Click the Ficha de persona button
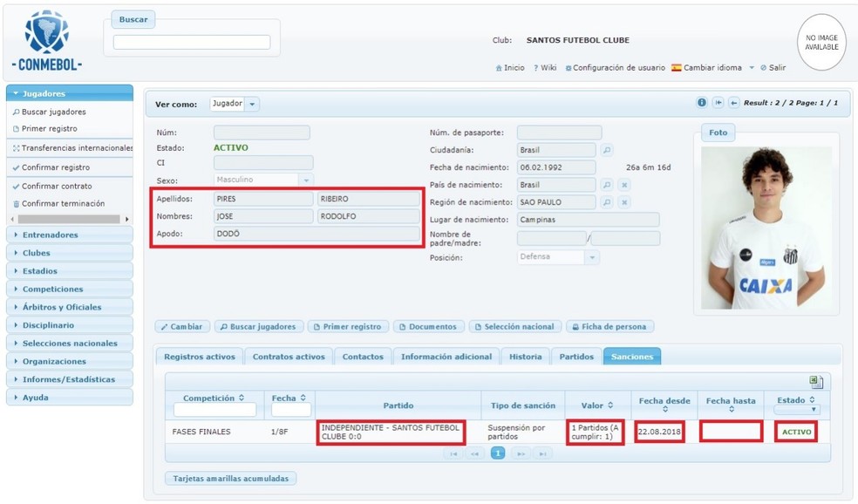This screenshot has height=504, width=858. click(609, 327)
